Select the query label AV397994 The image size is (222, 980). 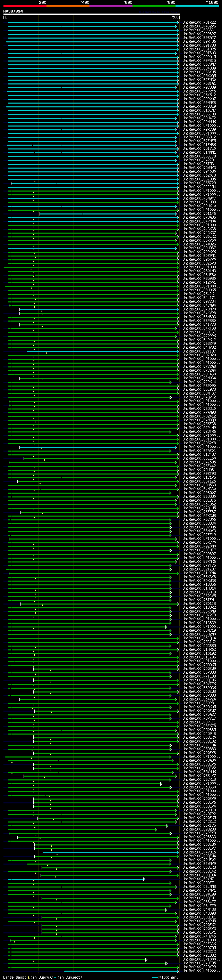click(x=13, y=11)
